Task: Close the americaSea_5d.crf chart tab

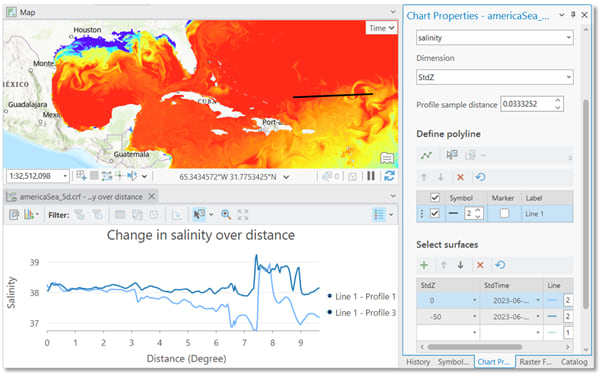Action: click(x=152, y=196)
